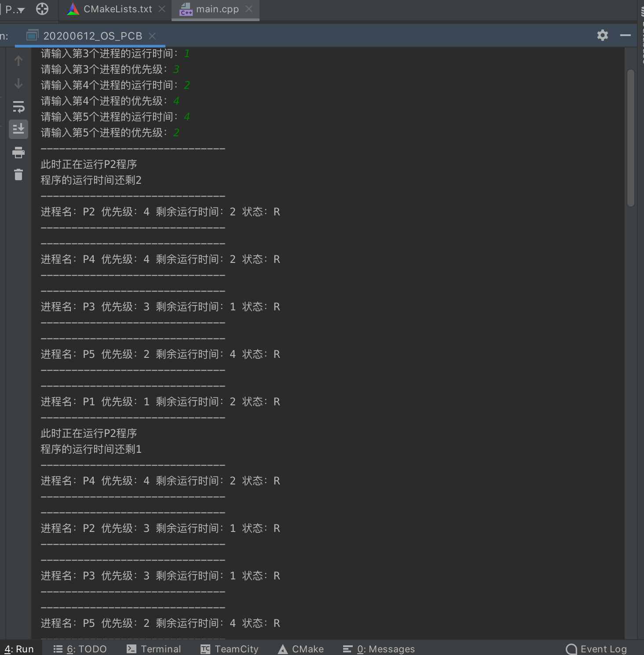Open the CMake tool window
644x655 pixels.
301,649
